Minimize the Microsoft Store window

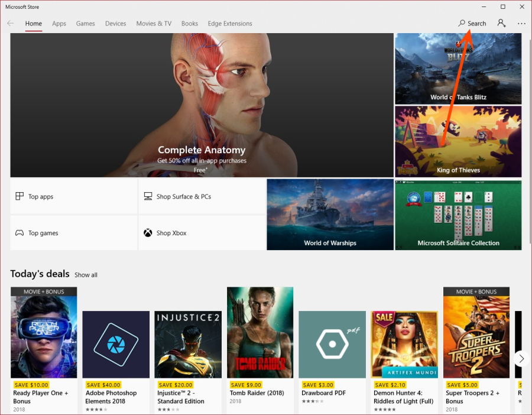(484, 7)
